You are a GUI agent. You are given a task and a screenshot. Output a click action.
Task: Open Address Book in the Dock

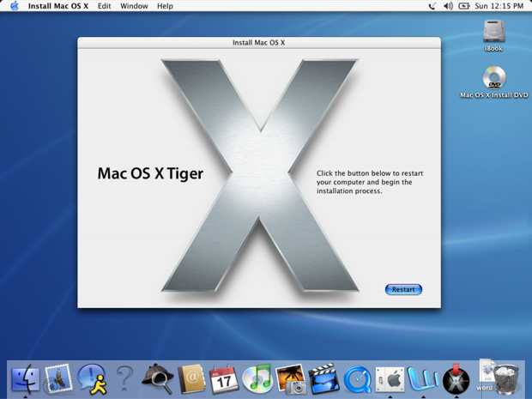point(191,379)
